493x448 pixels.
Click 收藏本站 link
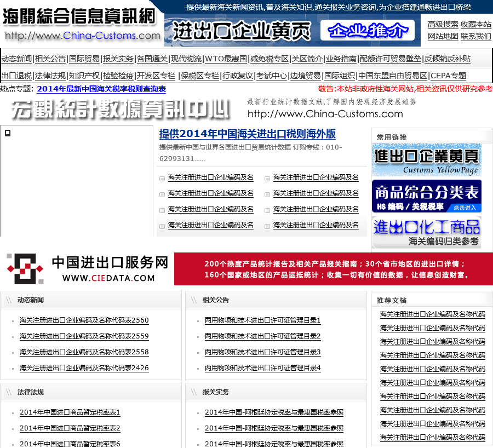coord(475,24)
